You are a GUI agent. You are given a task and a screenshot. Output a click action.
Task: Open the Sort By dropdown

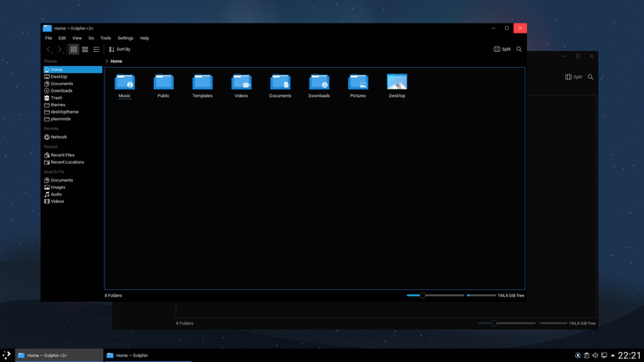120,49
